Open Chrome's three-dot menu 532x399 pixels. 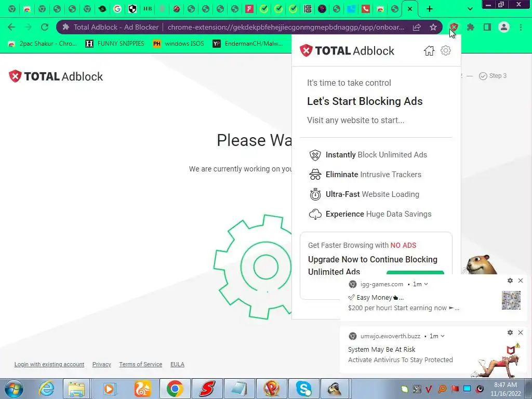[x=521, y=27]
